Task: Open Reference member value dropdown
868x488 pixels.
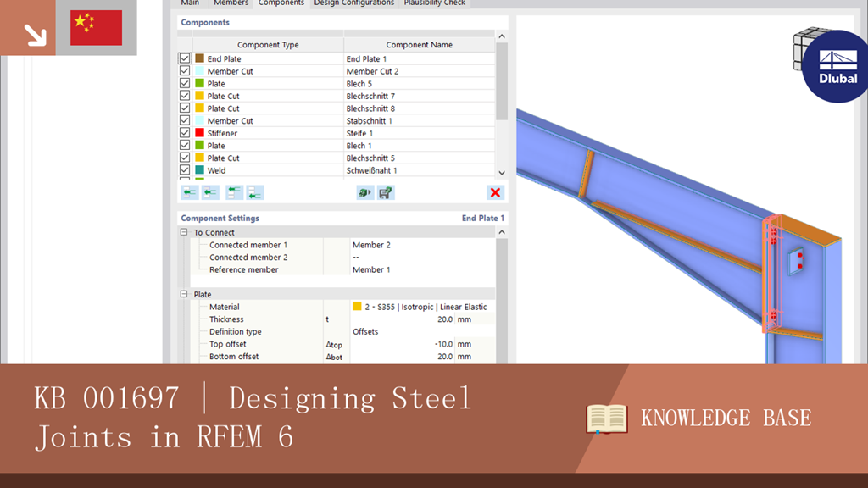Action: [422, 269]
